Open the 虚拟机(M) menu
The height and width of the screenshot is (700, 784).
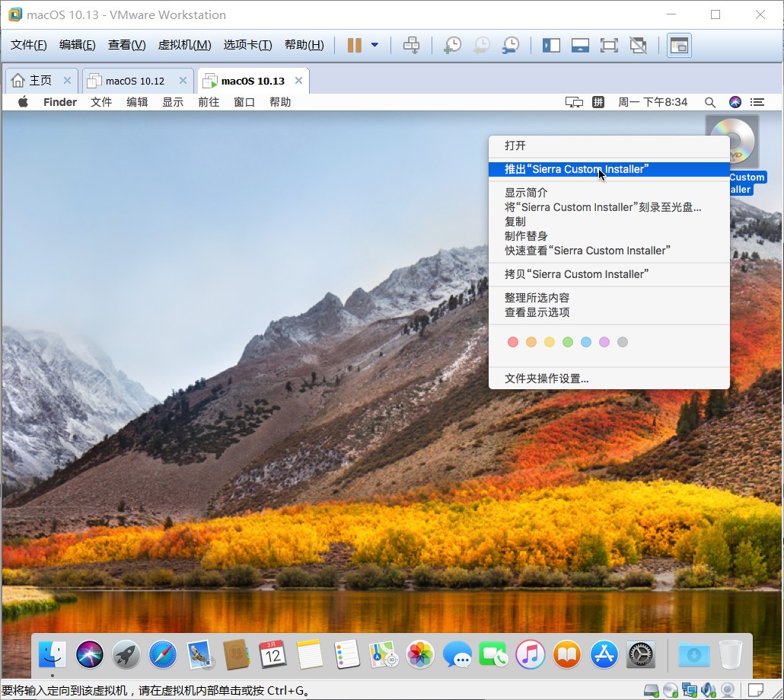tap(184, 45)
